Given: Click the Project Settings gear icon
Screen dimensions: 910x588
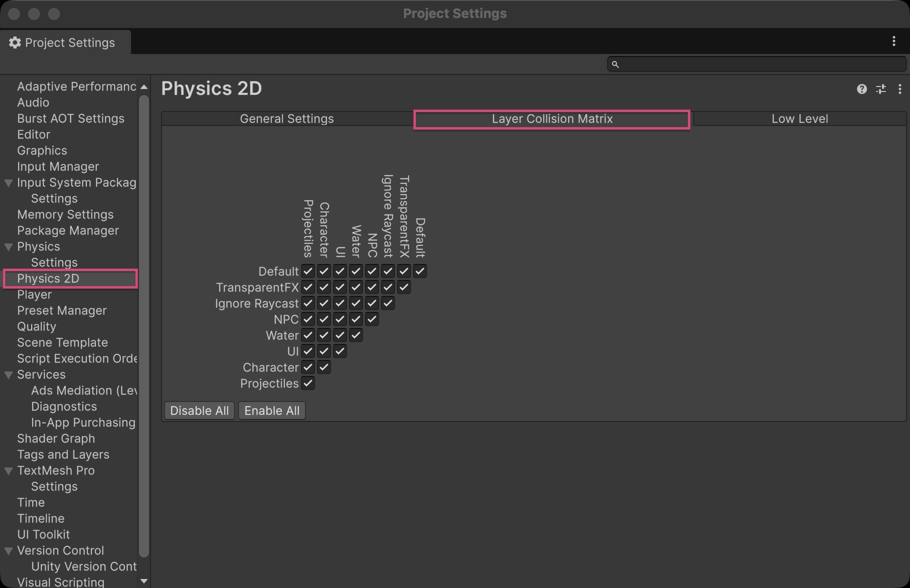Looking at the screenshot, I should 14,42.
